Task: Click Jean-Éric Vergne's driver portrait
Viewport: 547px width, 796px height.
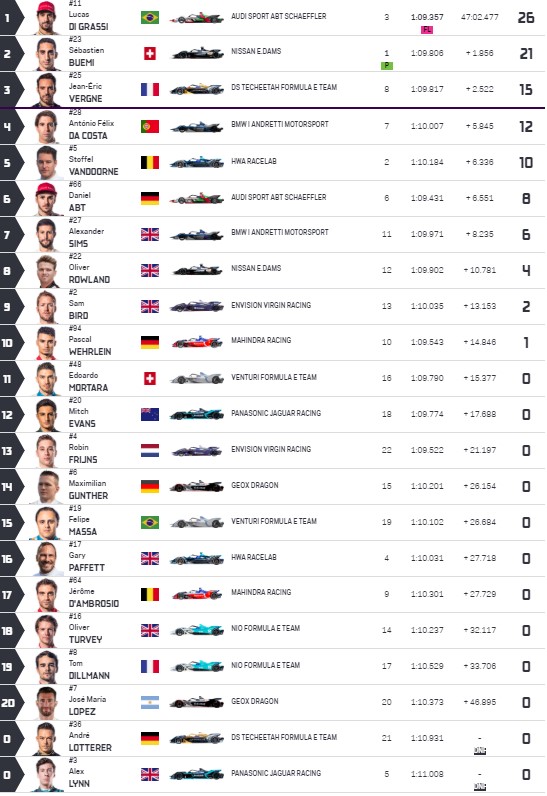Action: [47, 90]
